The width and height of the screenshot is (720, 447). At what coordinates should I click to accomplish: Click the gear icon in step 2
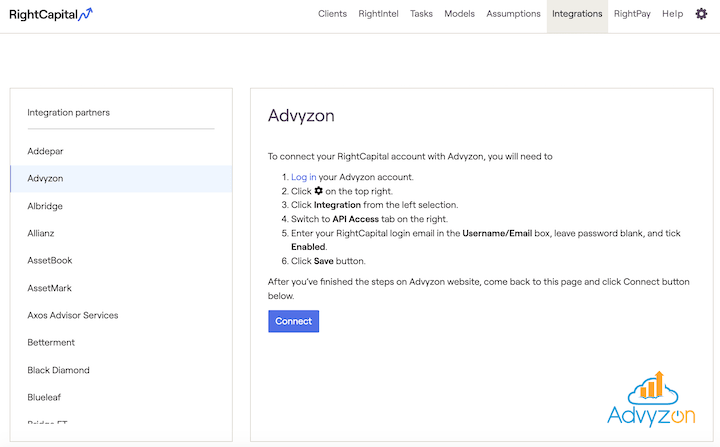click(x=318, y=191)
